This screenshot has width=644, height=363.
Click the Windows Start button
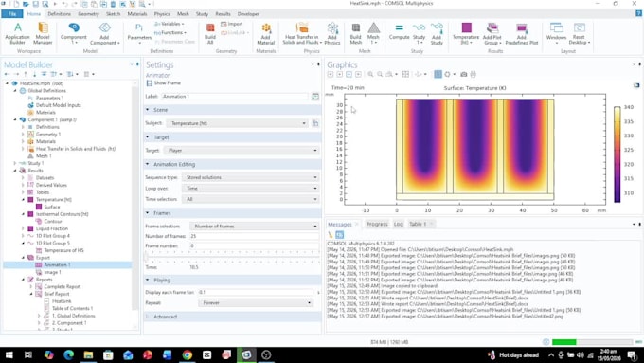tap(9, 354)
